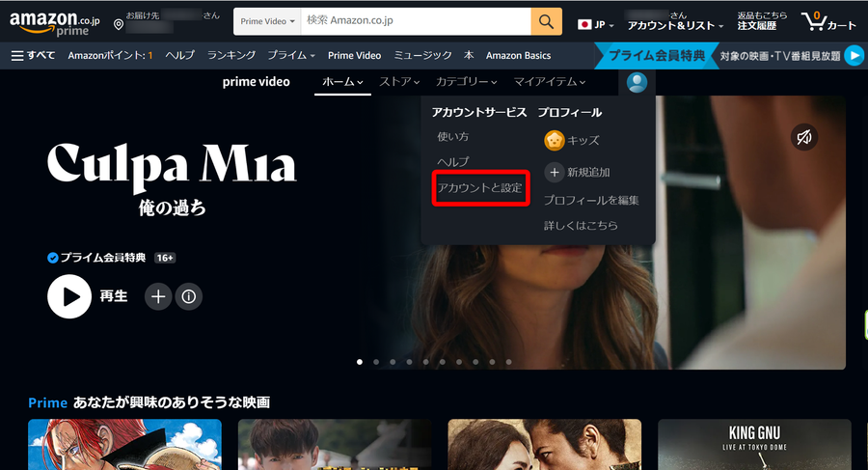The image size is (868, 470).
Task: Click the blue play arrow in banner
Action: [x=854, y=55]
